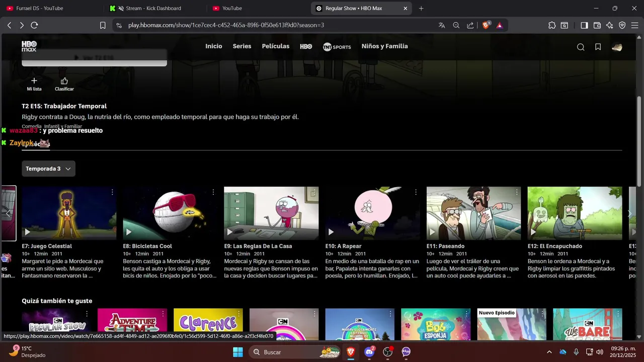The width and height of the screenshot is (644, 362).
Task: Open a new browser tab
Action: coord(421,8)
